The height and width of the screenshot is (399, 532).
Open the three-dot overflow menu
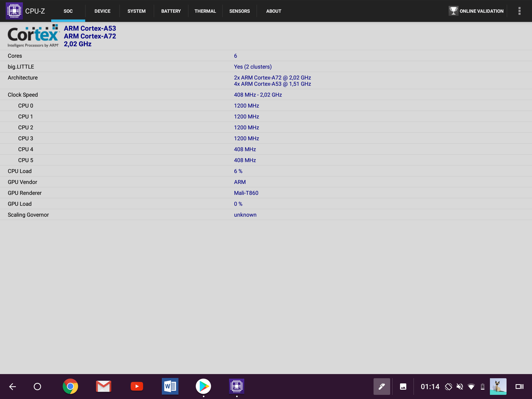click(x=519, y=11)
